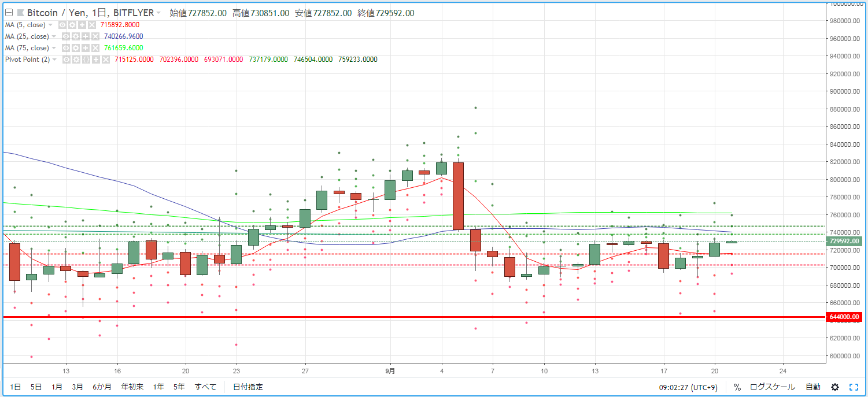Click the 09:02:27 (UTC+9) timezone clock
The image size is (868, 397).
[689, 387]
